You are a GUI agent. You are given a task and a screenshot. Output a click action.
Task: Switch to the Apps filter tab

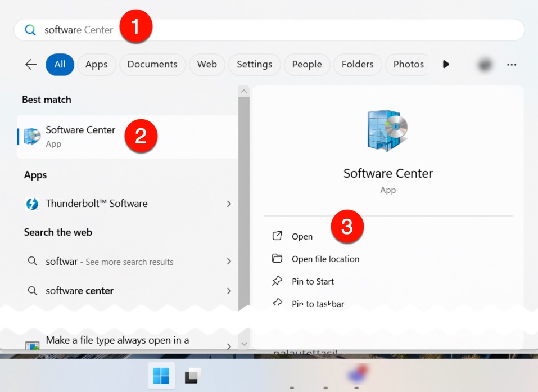(96, 64)
